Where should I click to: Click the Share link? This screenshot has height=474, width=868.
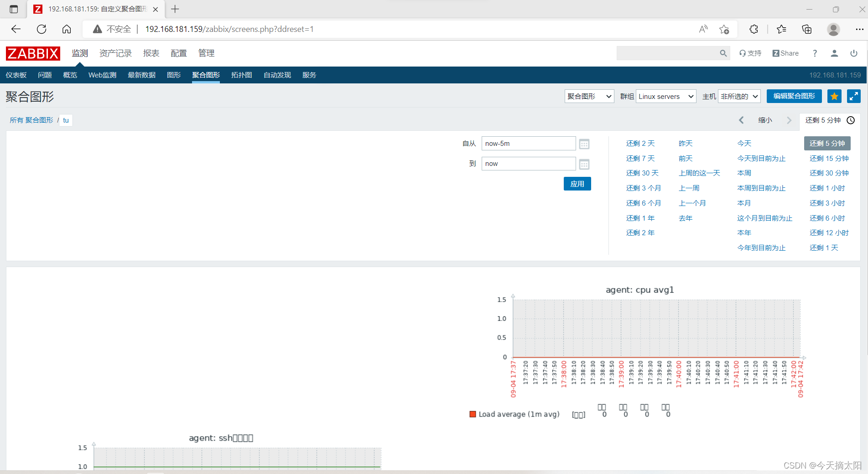coord(785,53)
